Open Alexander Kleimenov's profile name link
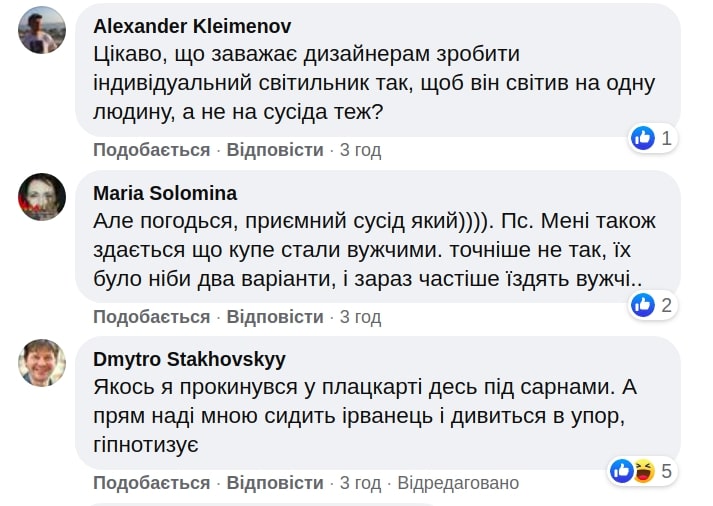 192,26
